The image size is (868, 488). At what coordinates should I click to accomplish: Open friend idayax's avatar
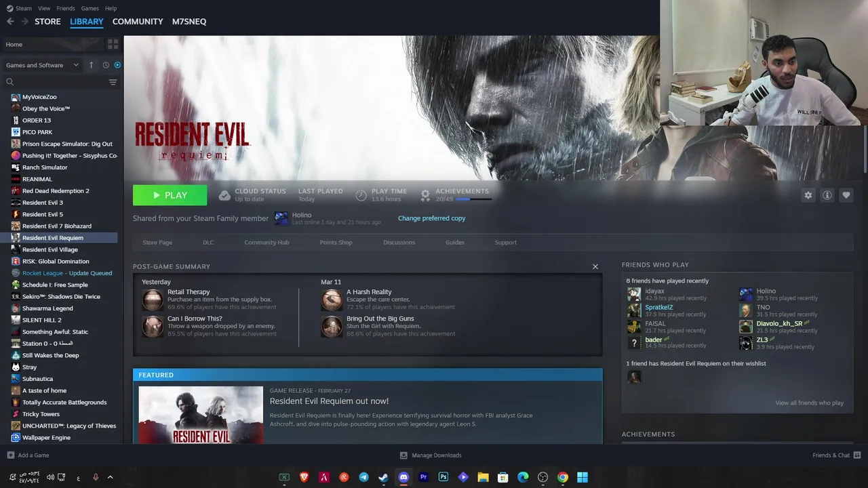point(634,294)
